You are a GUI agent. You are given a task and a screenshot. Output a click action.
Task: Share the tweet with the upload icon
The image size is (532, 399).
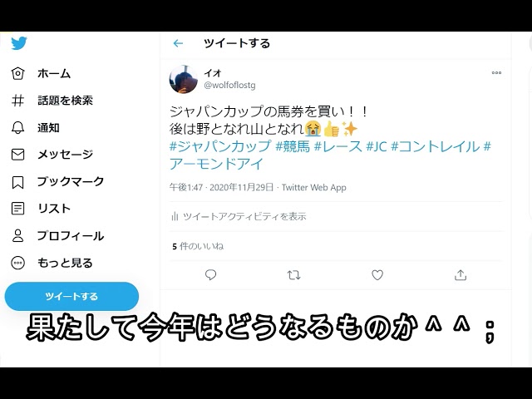pyautogui.click(x=461, y=275)
